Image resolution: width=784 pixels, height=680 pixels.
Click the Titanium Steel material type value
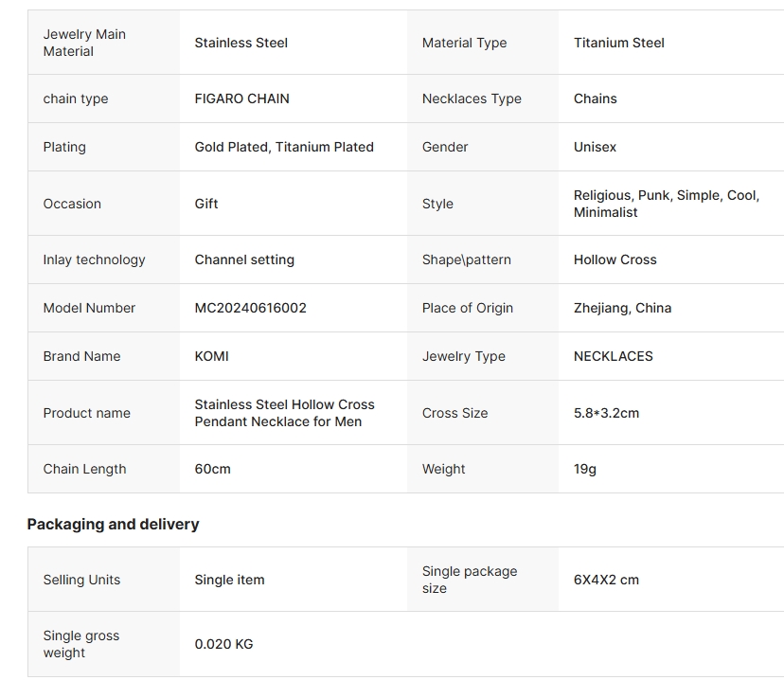click(x=619, y=43)
